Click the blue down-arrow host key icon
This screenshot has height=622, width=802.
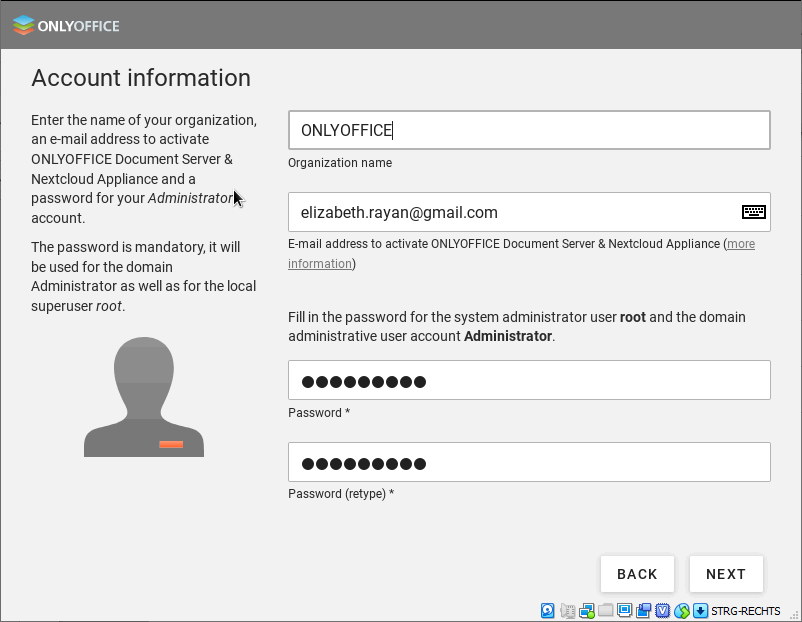click(x=701, y=611)
